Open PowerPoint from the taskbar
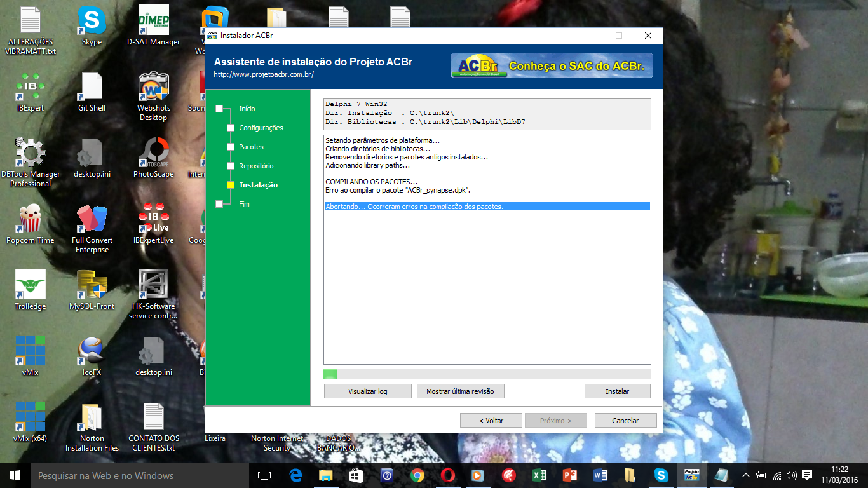This screenshot has width=868, height=488. (570, 475)
